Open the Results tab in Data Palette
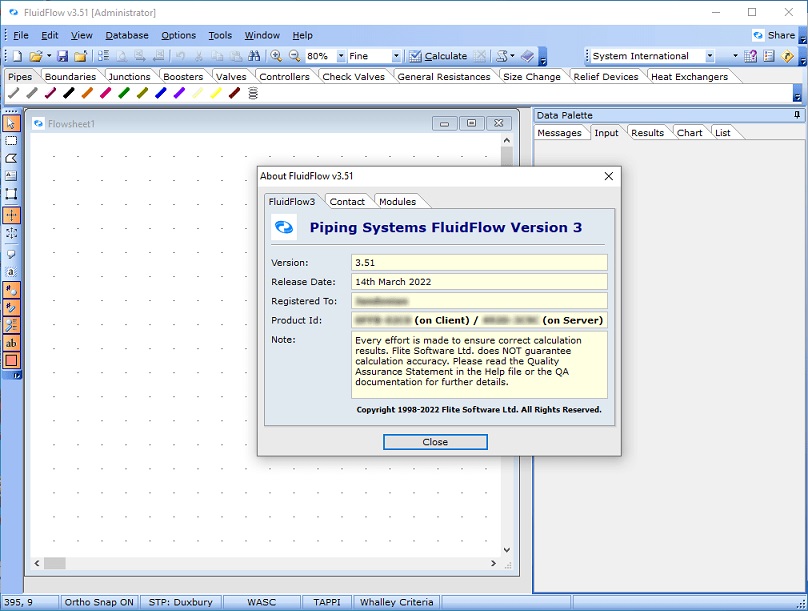This screenshot has height=611, width=808. point(647,133)
